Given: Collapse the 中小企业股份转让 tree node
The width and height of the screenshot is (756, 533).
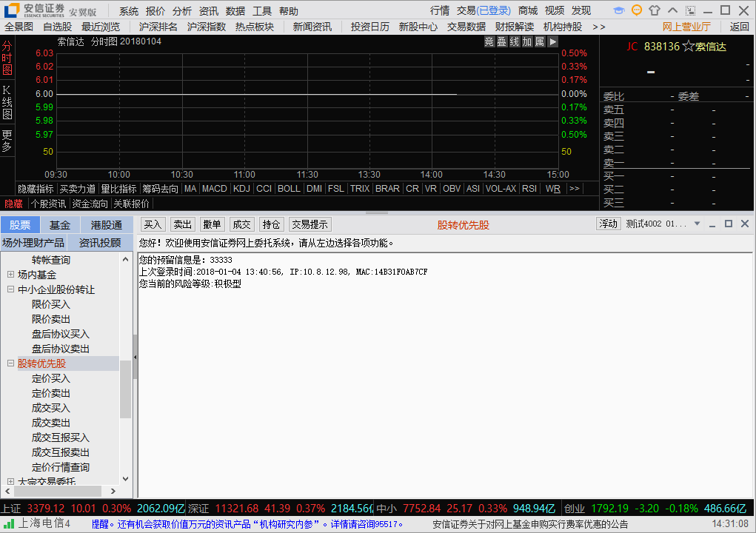Looking at the screenshot, I should (x=10, y=289).
